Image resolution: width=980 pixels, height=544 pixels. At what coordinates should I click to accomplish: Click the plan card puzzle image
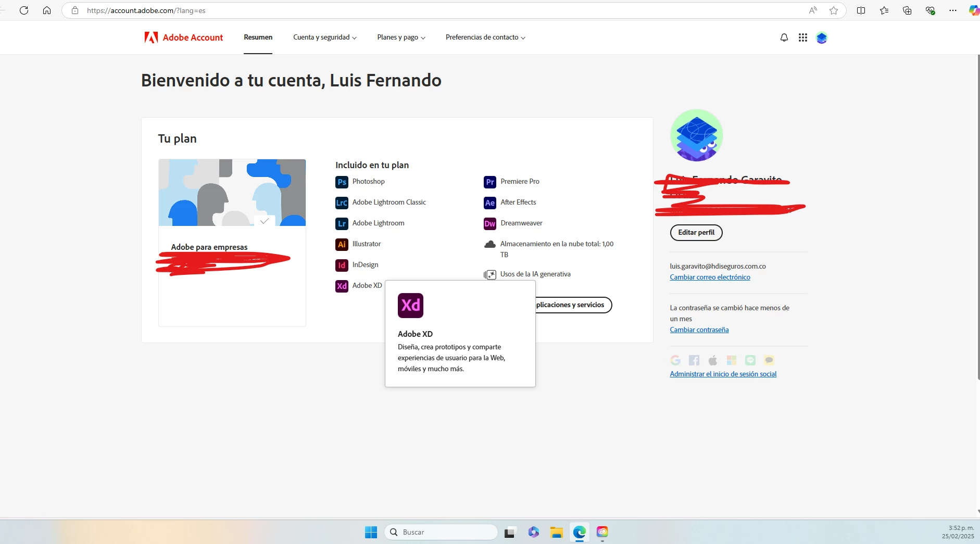[x=232, y=193]
